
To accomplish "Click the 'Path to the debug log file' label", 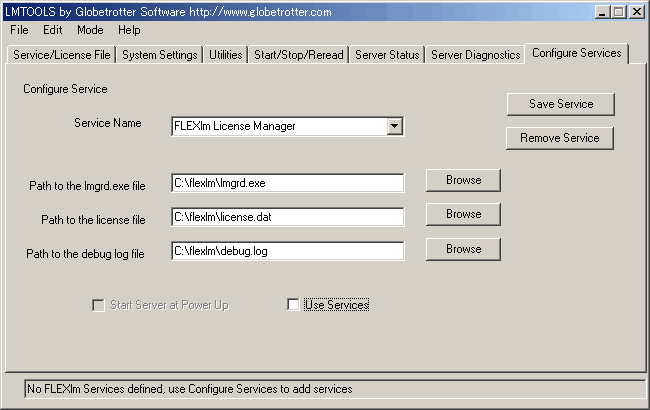I will (x=85, y=254).
